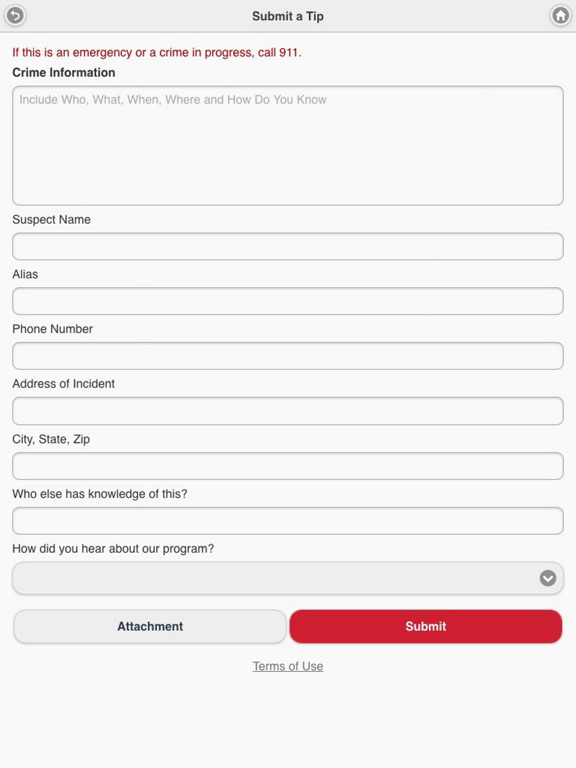
Task: Go back using the top-left arrow icon
Action: coord(15,16)
